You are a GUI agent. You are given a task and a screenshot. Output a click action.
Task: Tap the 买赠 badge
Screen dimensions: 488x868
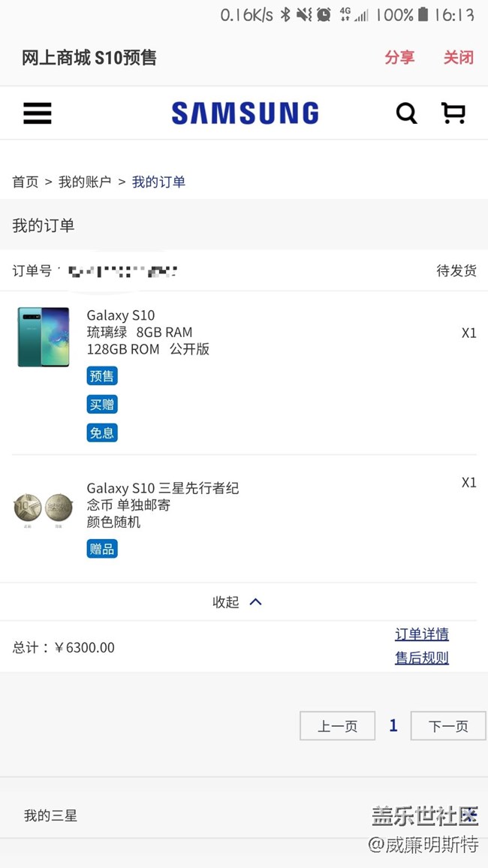101,404
